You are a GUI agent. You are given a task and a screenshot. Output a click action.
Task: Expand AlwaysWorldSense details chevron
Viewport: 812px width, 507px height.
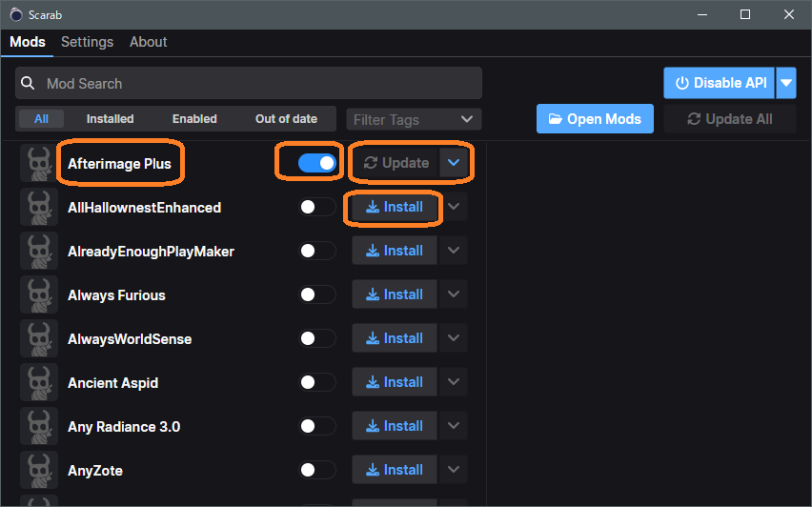point(454,338)
